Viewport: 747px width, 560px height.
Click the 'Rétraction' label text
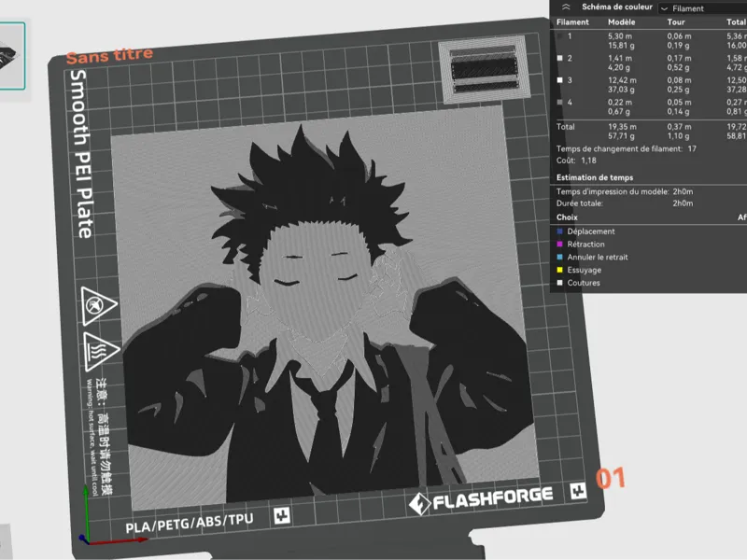click(x=585, y=245)
